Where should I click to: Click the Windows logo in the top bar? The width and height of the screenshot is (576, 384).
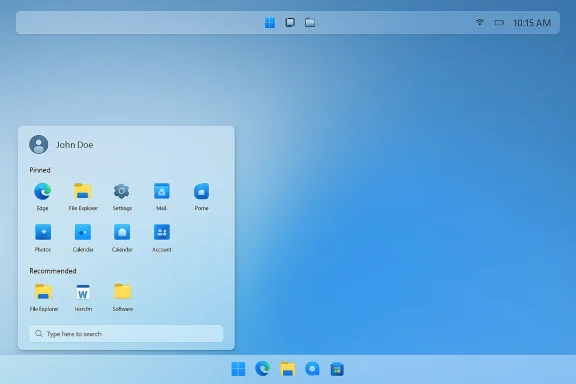point(270,23)
